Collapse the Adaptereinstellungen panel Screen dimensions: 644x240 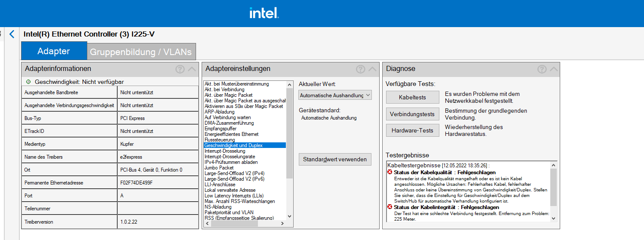[x=372, y=69]
